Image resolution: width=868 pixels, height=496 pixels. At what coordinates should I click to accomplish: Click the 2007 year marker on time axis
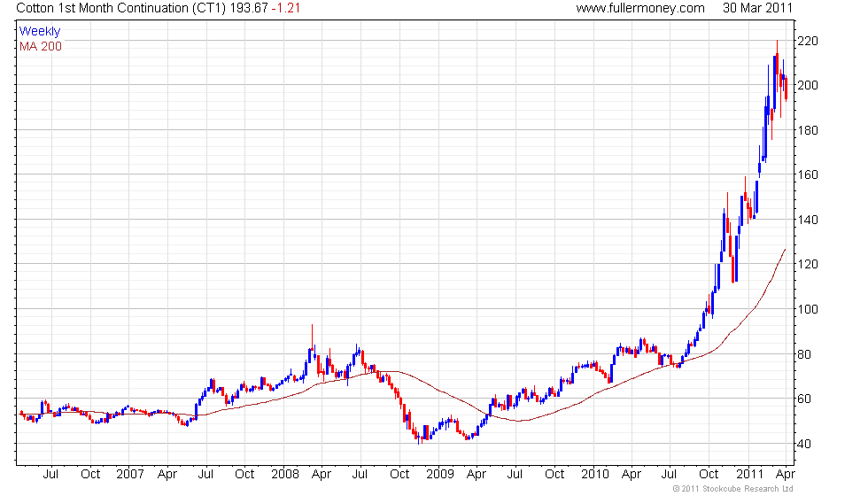[129, 475]
